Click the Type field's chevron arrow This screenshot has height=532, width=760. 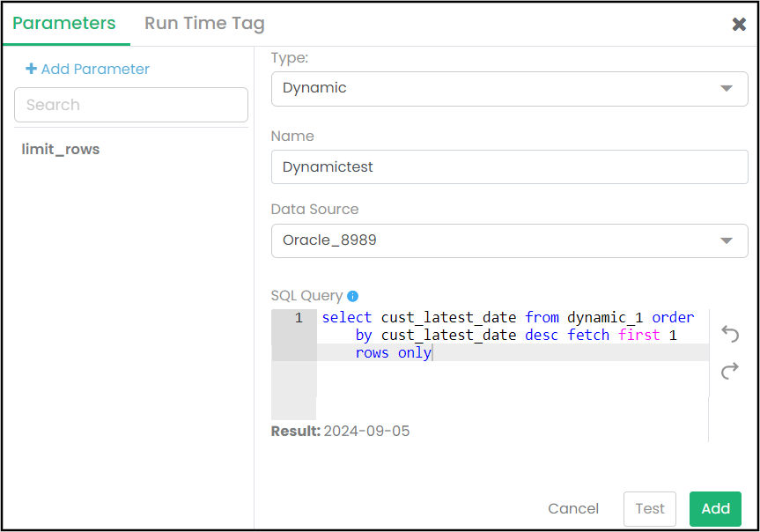pyautogui.click(x=727, y=88)
